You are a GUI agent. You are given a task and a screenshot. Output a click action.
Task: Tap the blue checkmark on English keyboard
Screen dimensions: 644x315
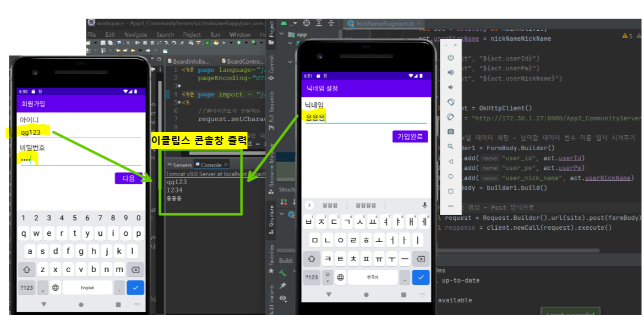(135, 288)
